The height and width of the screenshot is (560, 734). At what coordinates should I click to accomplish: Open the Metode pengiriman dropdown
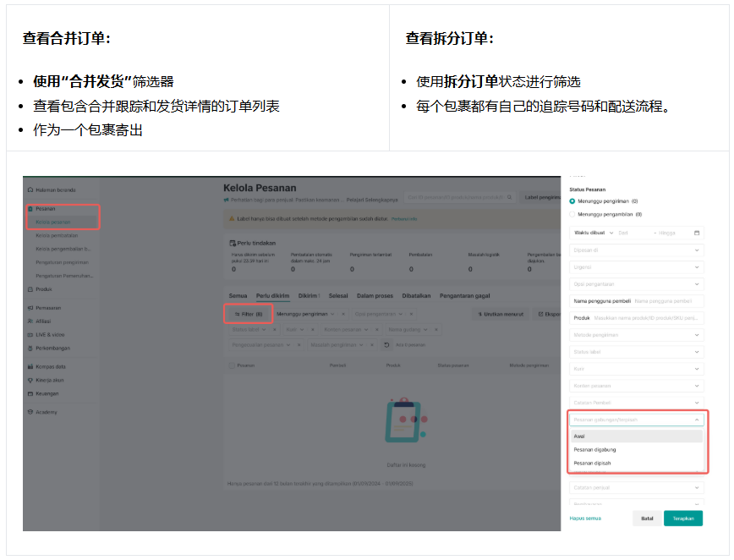point(696,335)
